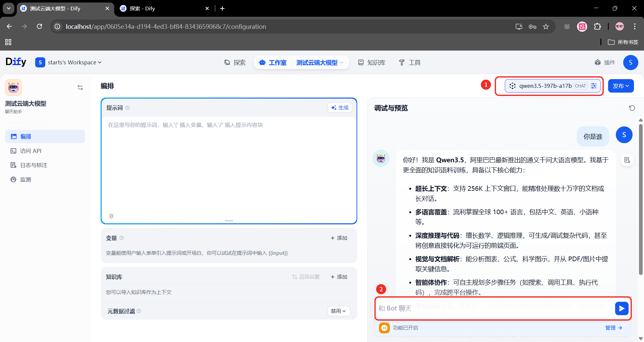This screenshot has height=342, width=644.
Task: Click the Dify logo
Action: point(16,62)
